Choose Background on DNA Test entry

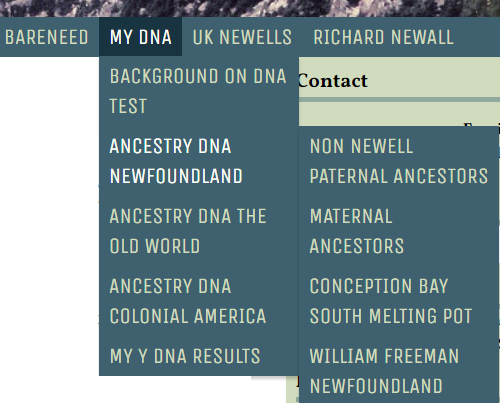pyautogui.click(x=199, y=91)
